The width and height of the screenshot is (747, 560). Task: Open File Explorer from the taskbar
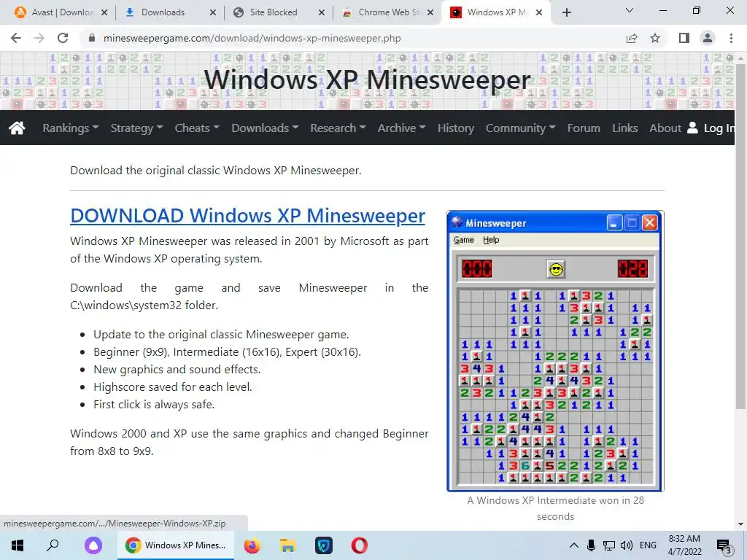[287, 545]
